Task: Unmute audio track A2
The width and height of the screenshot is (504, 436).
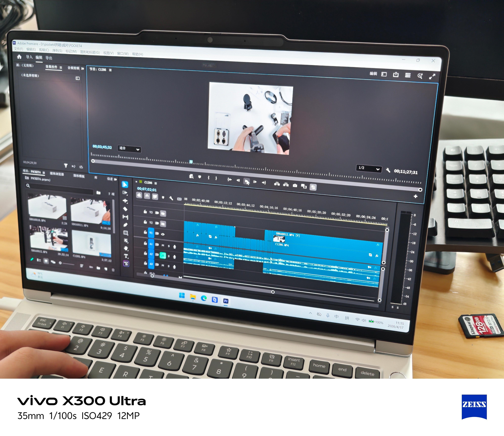Action: pyautogui.click(x=163, y=255)
